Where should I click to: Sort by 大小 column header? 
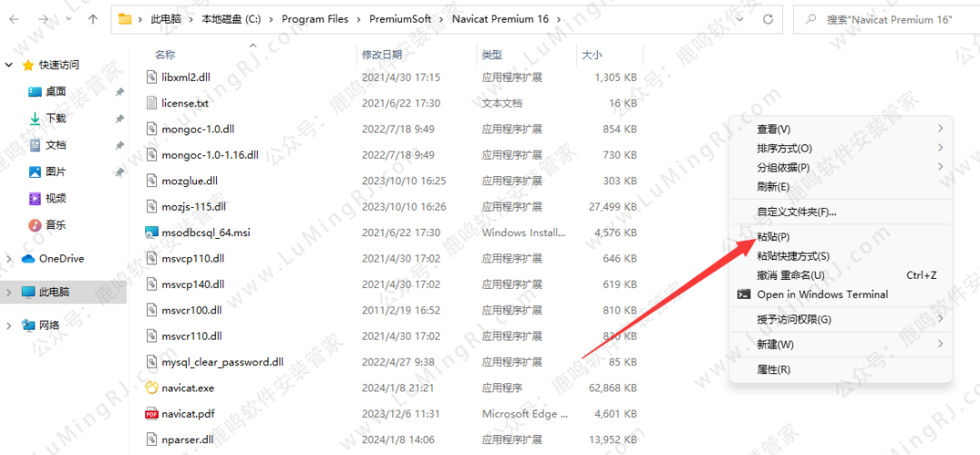592,55
